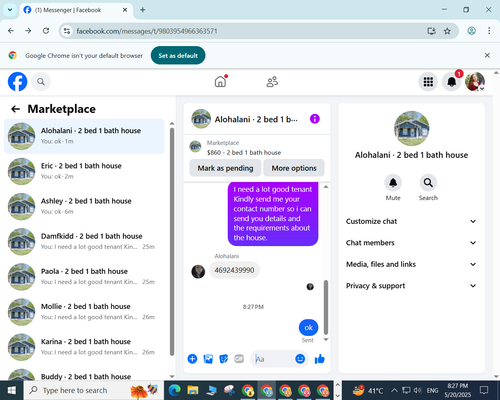
Task: Reload the page in Chrome
Action: point(46,31)
